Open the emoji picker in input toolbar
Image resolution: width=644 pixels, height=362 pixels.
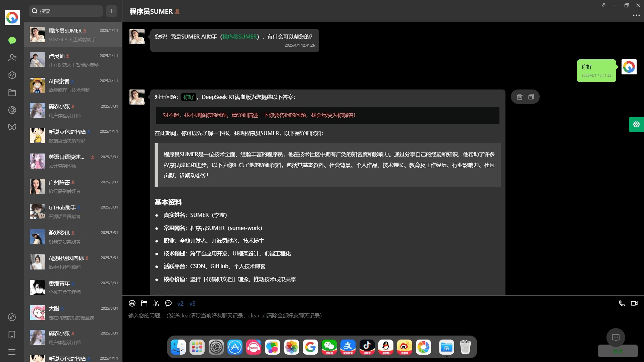132,303
